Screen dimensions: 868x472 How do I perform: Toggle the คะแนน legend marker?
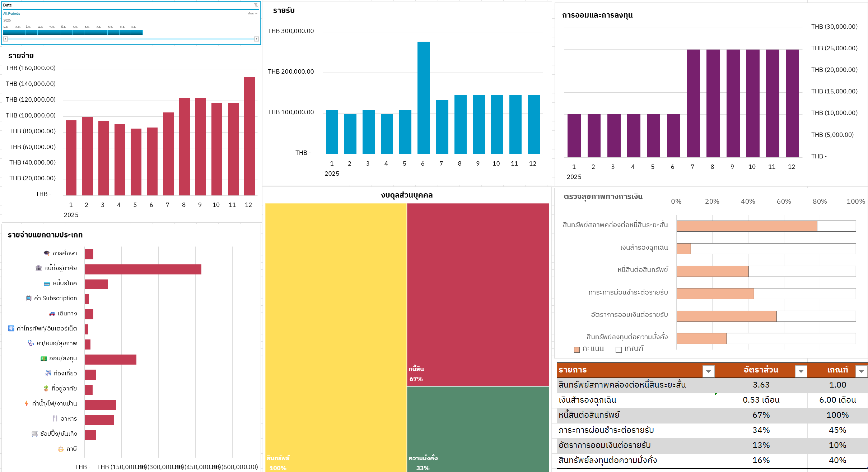(577, 350)
